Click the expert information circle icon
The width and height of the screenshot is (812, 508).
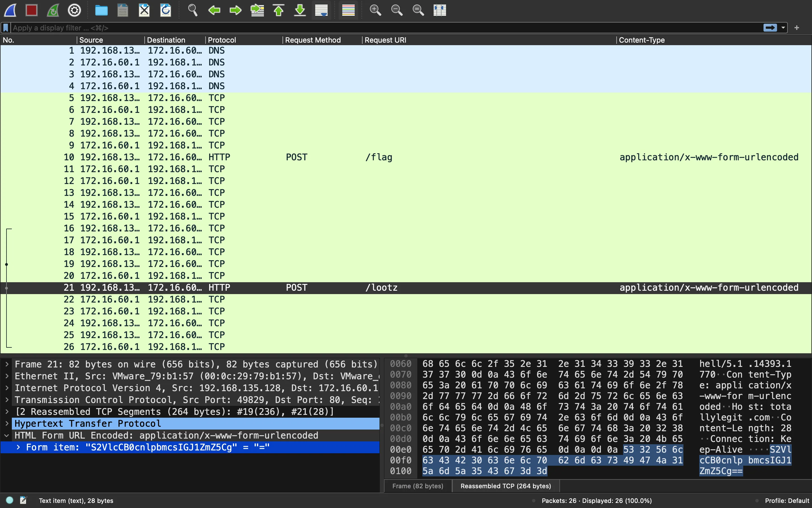click(x=10, y=500)
